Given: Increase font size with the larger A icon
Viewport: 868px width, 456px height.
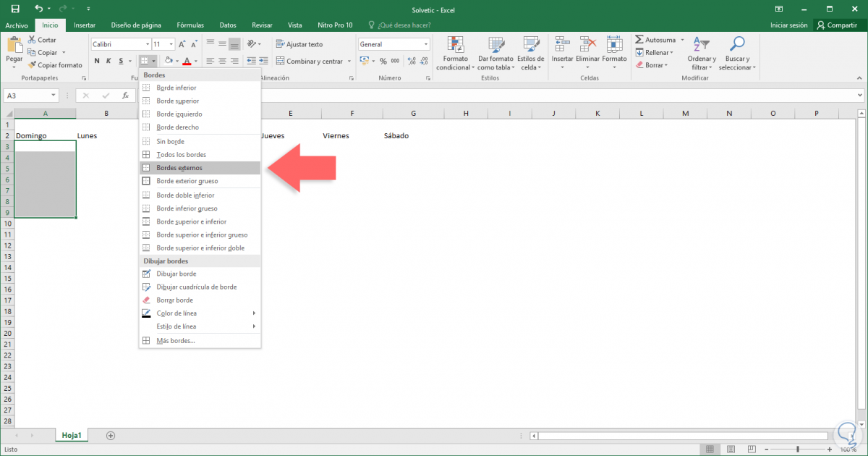Looking at the screenshot, I should point(182,44).
